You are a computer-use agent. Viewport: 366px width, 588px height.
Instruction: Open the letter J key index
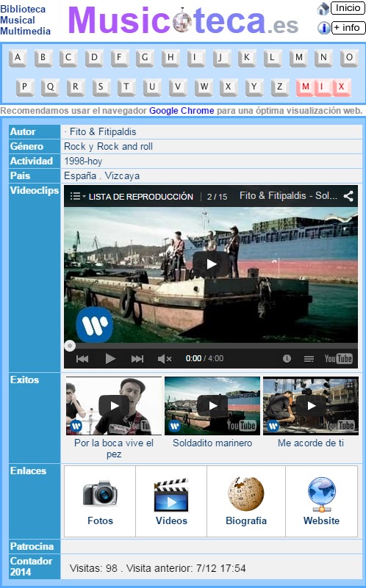[x=221, y=58]
